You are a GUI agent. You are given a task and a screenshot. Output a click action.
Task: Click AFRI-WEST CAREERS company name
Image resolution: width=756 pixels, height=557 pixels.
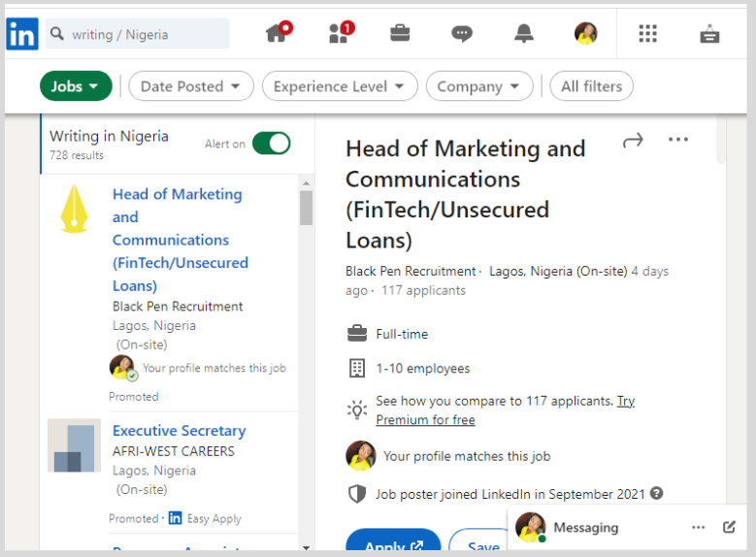(x=174, y=451)
